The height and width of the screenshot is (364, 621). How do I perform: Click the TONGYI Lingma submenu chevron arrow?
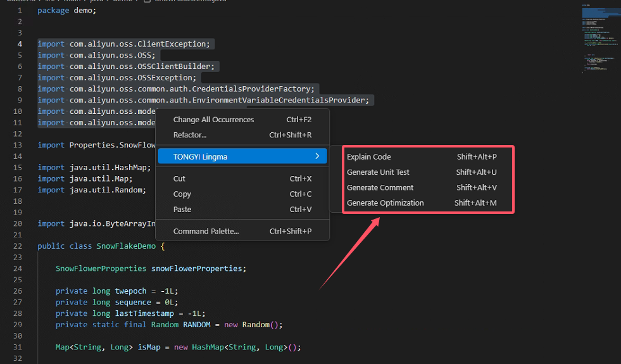[317, 156]
